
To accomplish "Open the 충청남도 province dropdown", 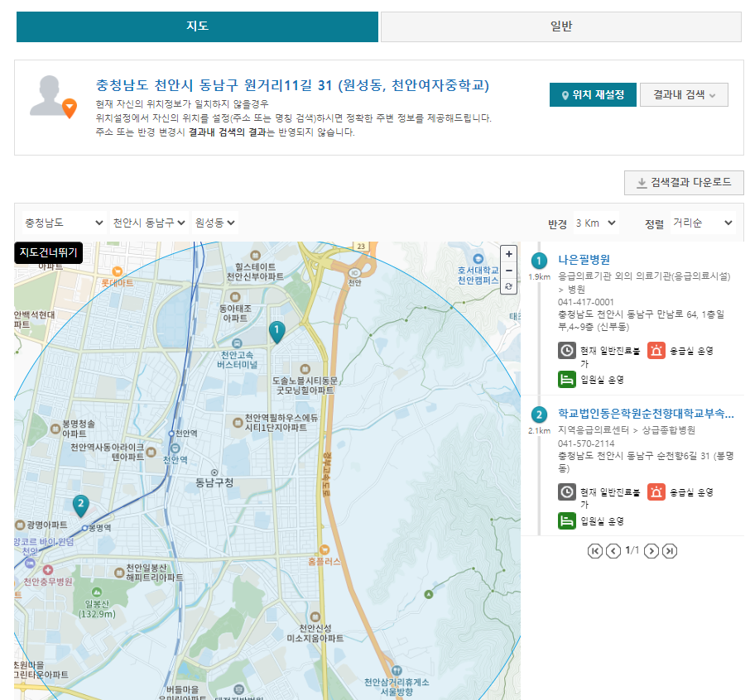I will (x=64, y=223).
